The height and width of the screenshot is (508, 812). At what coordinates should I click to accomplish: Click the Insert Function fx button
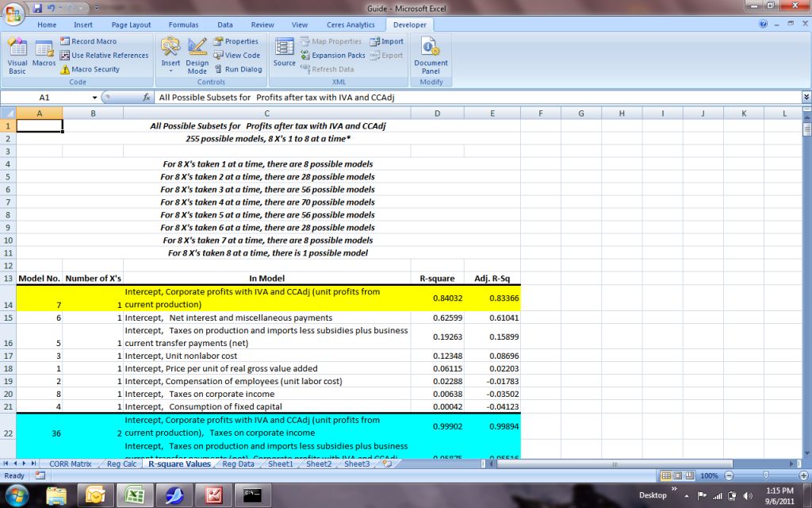(147, 98)
